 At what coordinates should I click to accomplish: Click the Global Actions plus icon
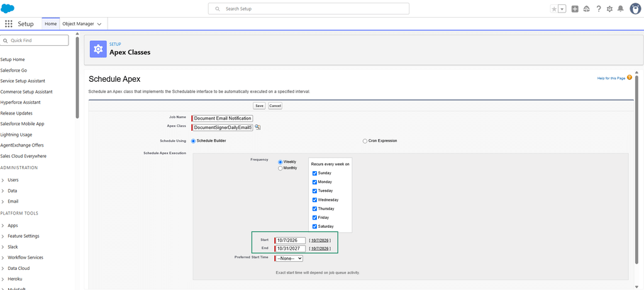pyautogui.click(x=575, y=9)
